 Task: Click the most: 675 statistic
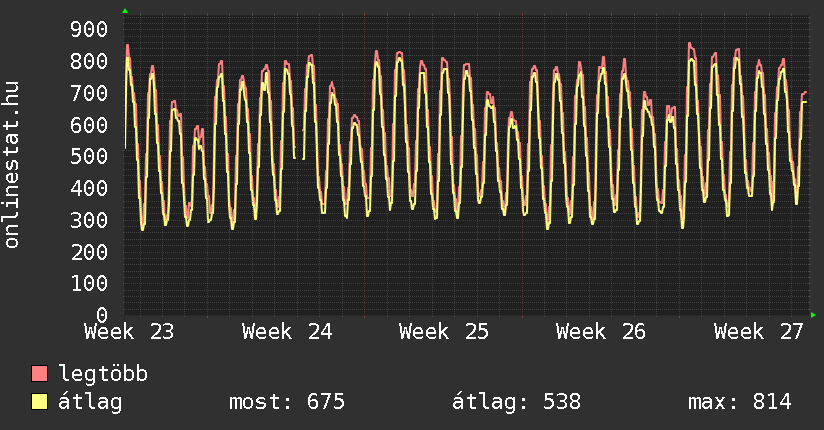(x=287, y=402)
